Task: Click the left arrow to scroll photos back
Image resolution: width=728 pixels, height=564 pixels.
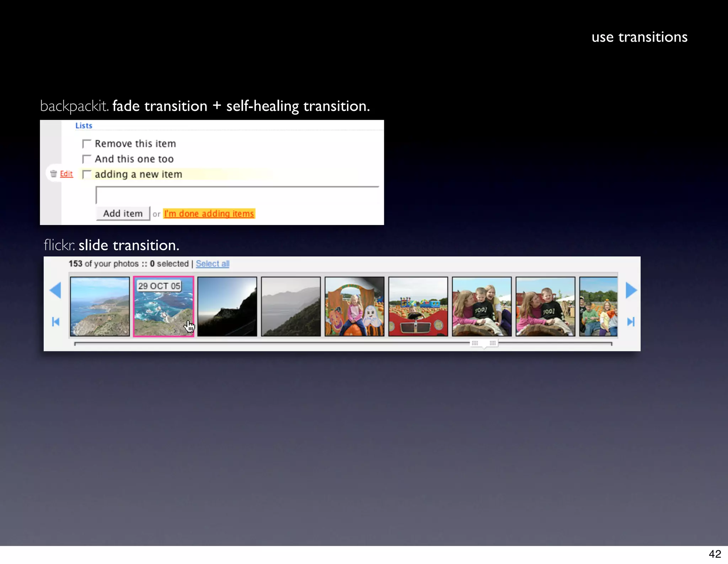Action: tap(55, 290)
